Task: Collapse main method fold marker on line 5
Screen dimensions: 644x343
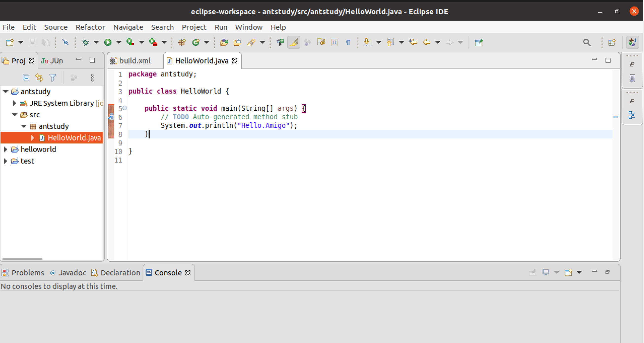Action: click(x=125, y=108)
